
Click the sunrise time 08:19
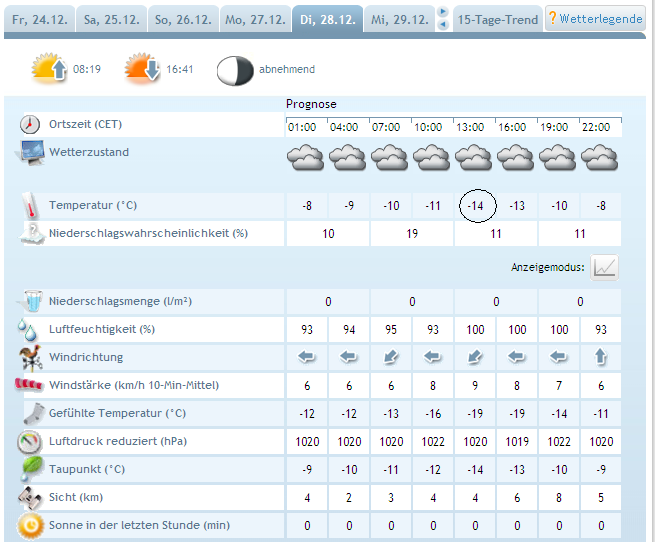(x=87, y=69)
